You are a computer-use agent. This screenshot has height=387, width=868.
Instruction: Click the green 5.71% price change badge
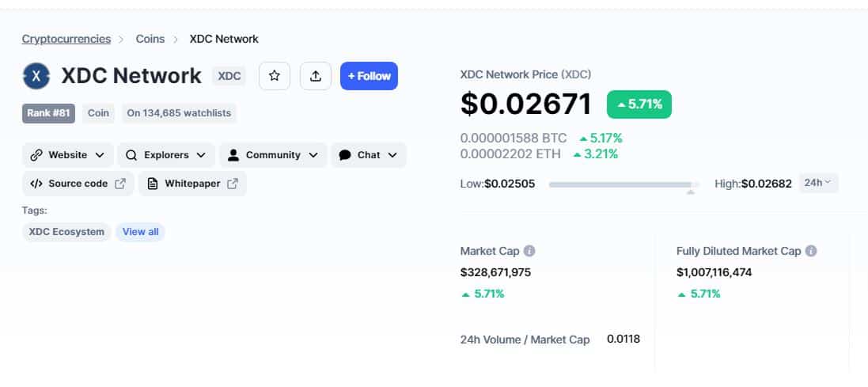point(639,104)
